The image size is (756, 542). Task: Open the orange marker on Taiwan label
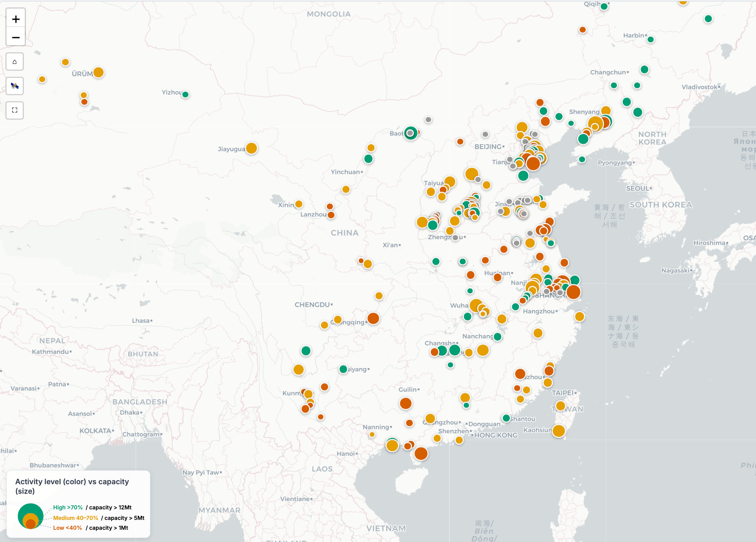point(560,406)
